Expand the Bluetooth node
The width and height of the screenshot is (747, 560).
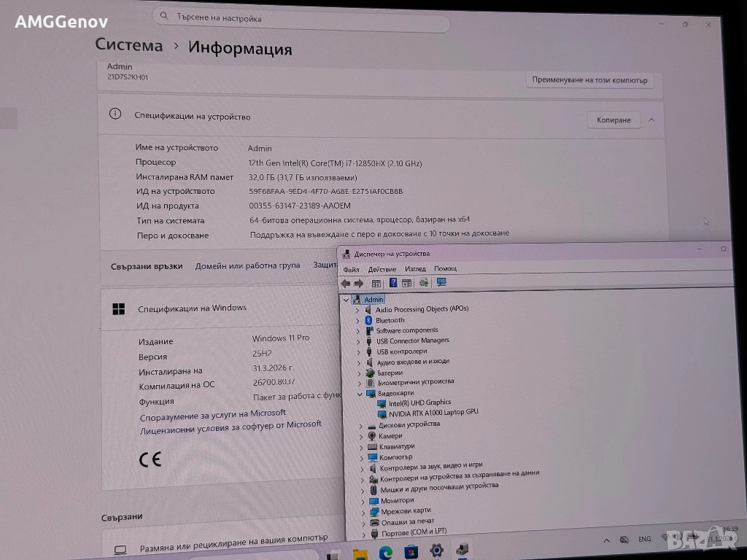[x=357, y=321]
